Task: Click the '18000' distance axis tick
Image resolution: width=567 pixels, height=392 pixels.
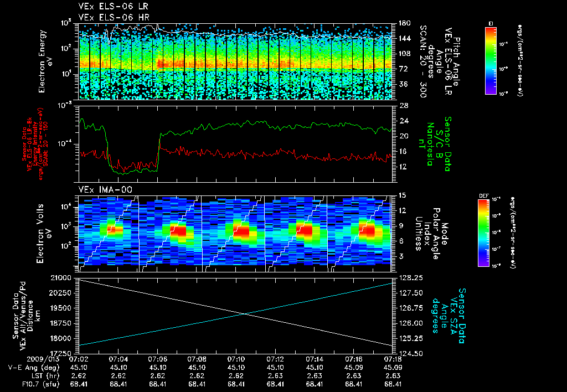Action: click(x=60, y=338)
